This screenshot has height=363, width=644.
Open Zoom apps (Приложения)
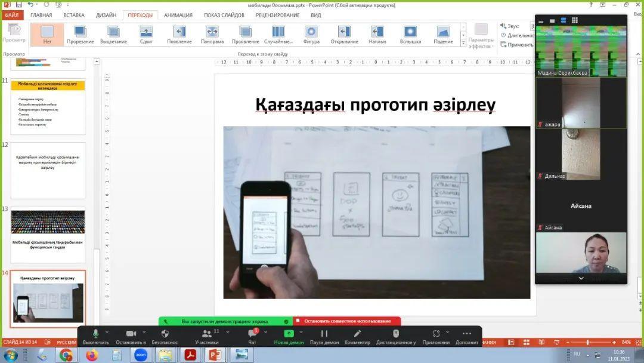coord(436,337)
